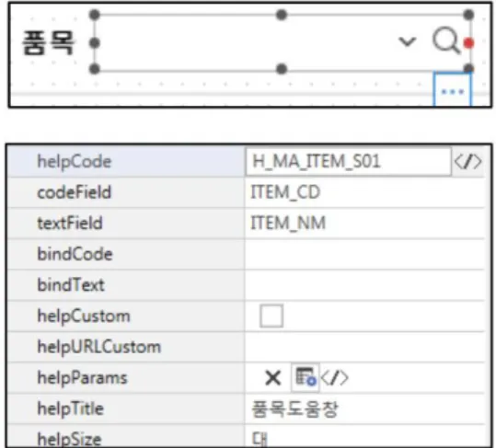Click the helpSize value 대
Viewport: 496px width, 448px height.
(x=260, y=439)
